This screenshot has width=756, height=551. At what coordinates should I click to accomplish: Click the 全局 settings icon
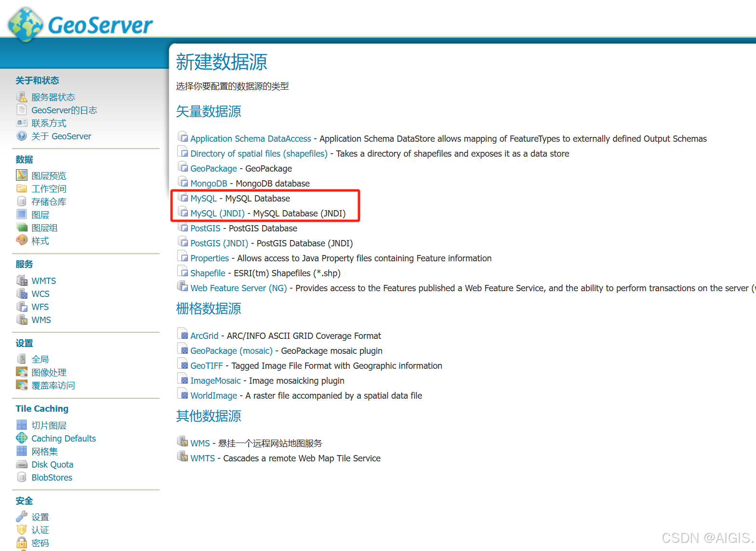point(22,359)
